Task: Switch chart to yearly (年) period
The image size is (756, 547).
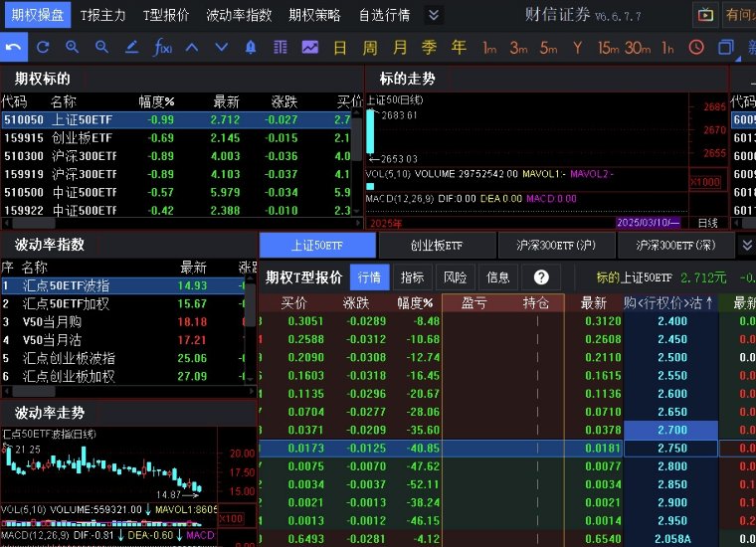Action: (x=459, y=48)
